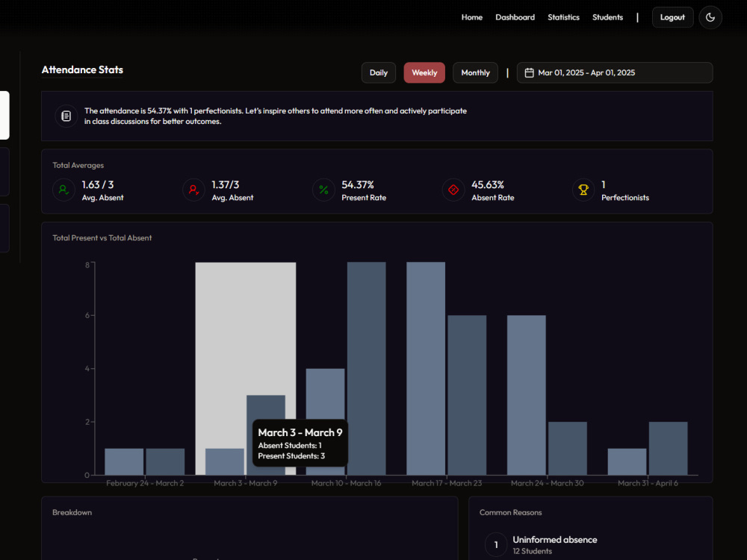Image resolution: width=747 pixels, height=560 pixels.
Task: Click the March 3 - March 9 axis label
Action: tap(245, 483)
